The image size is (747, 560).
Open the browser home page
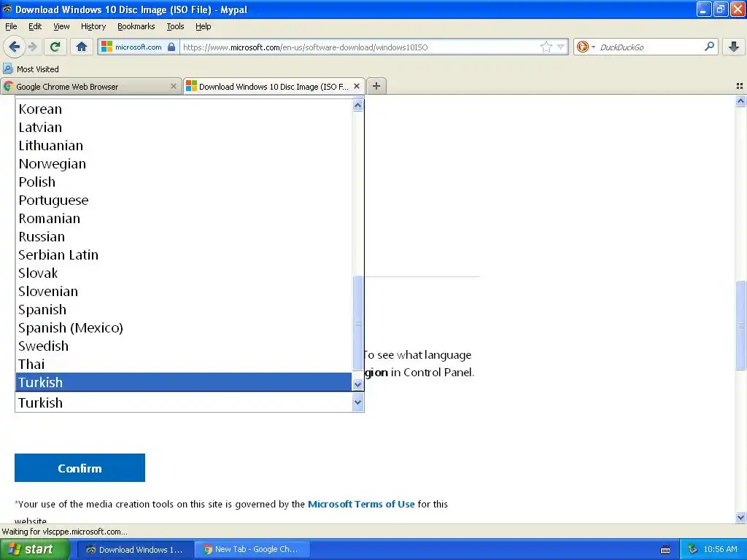[82, 47]
